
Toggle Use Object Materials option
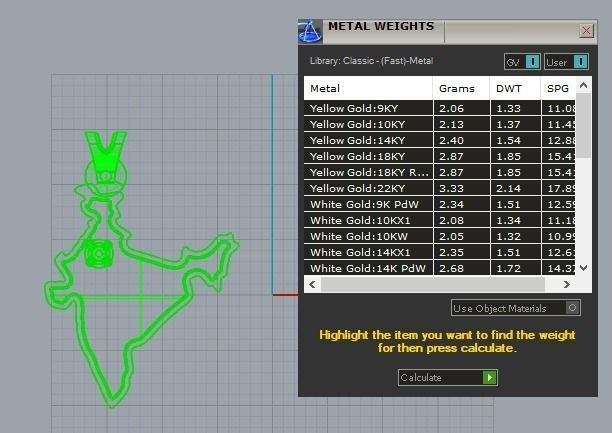point(516,308)
